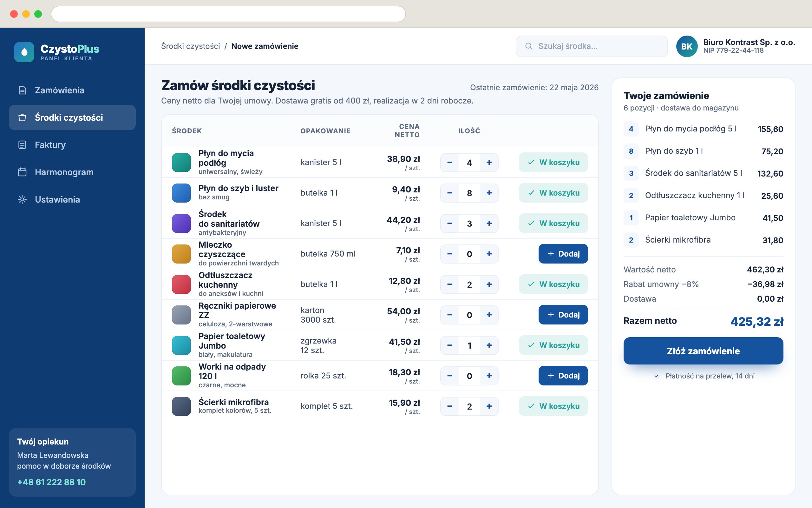Decrease Środek do sanitariatów quantity
The height and width of the screenshot is (508, 812).
450,224
